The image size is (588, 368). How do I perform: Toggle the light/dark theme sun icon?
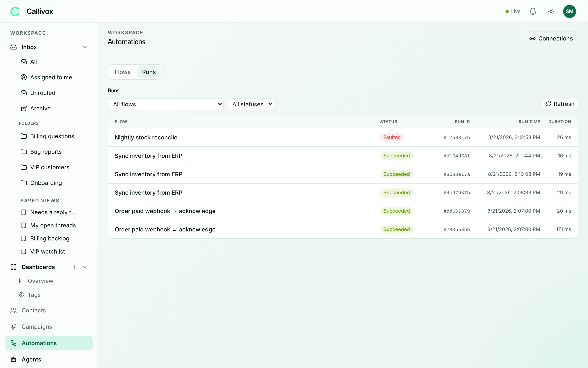point(551,11)
